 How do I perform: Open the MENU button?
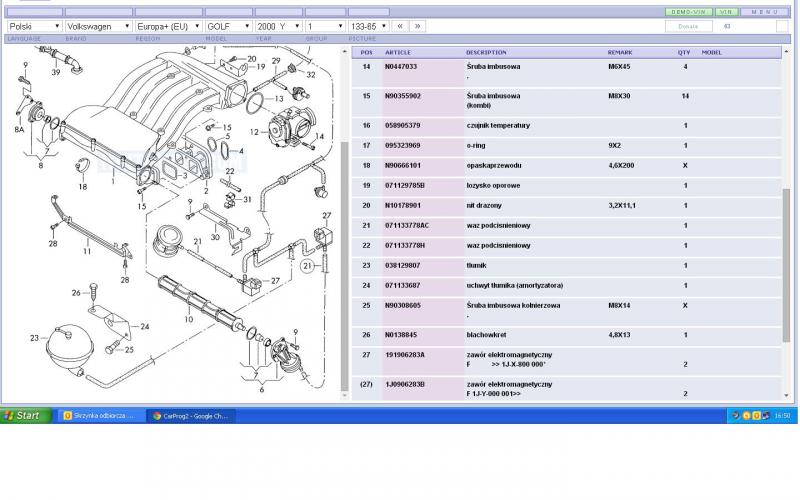764,12
